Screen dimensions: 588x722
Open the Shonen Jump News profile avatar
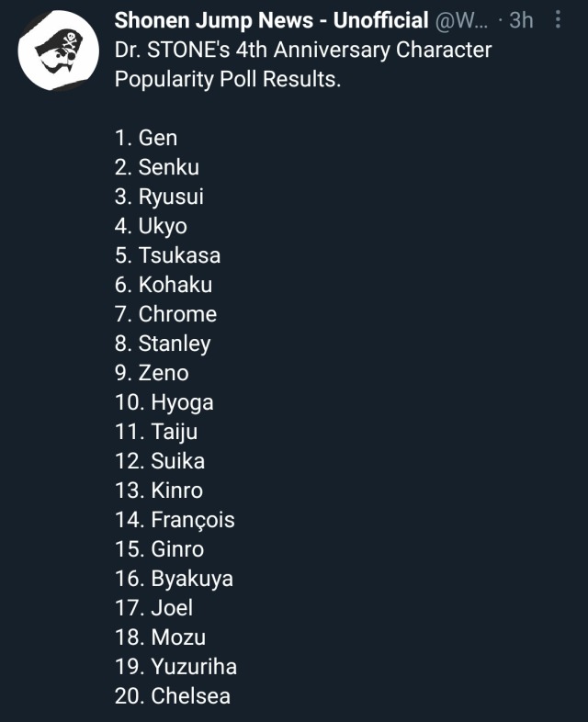pos(59,51)
